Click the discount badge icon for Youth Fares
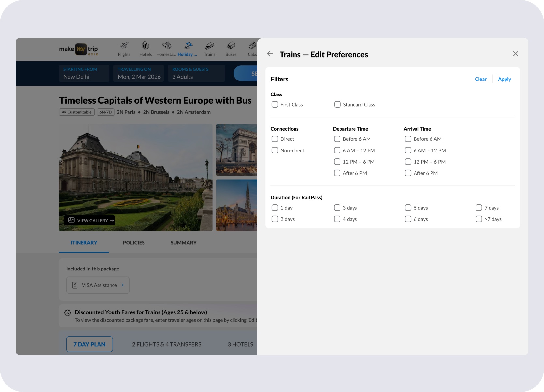The height and width of the screenshot is (392, 544). (x=68, y=313)
